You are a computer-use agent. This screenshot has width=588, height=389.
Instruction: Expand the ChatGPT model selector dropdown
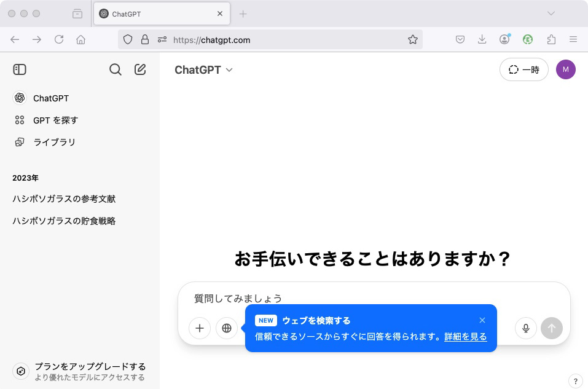point(203,70)
